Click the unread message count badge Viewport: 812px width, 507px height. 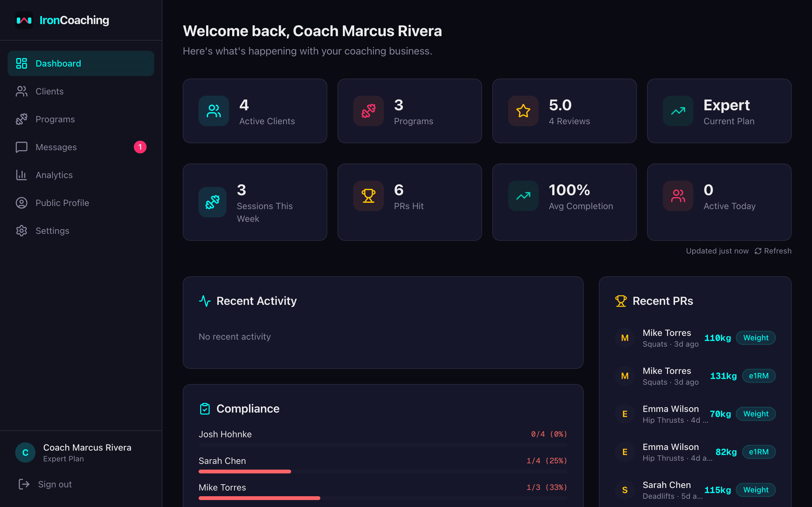(x=141, y=147)
